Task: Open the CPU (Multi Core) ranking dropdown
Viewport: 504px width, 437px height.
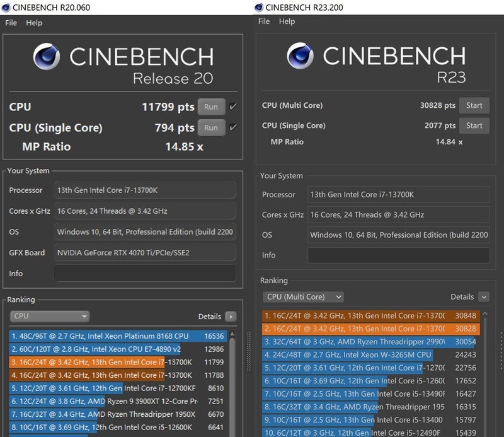Action: [303, 296]
